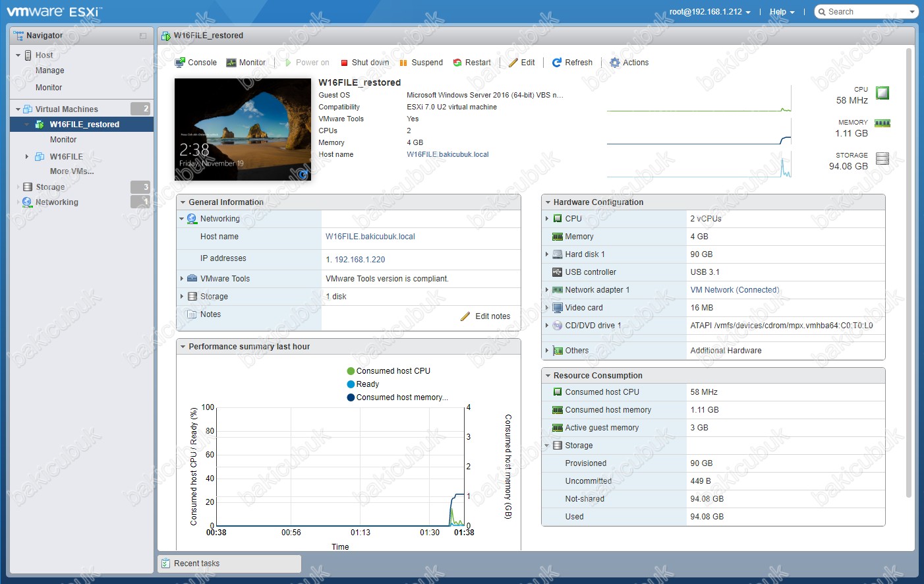Collapse the Host tree node
The image size is (924, 584).
tap(18, 55)
